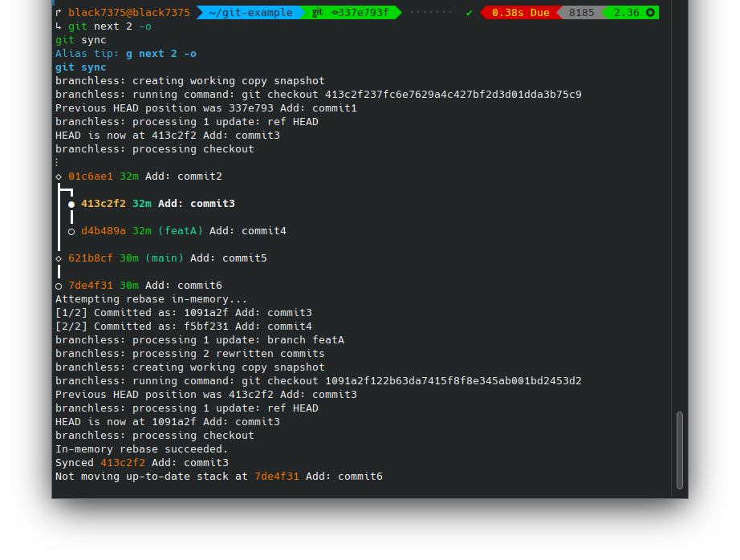This screenshot has width=740, height=560.
Task: Click commit hash 01c6ae1
Action: click(91, 177)
